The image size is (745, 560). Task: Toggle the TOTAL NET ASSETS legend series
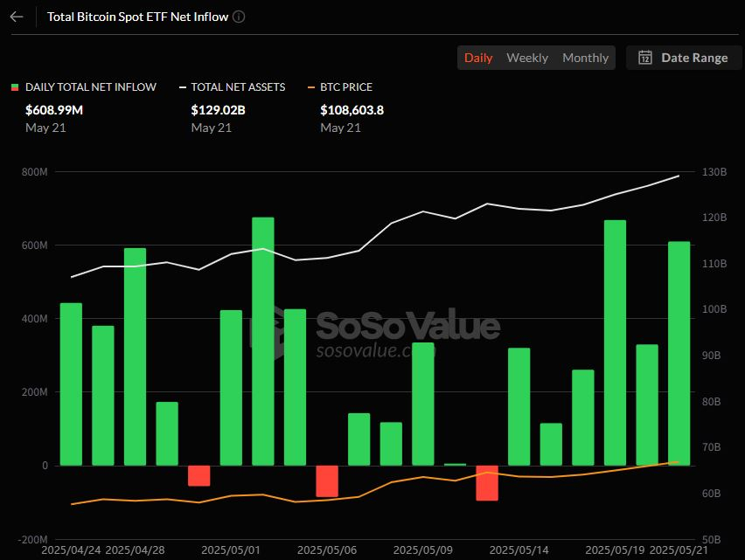coord(238,87)
